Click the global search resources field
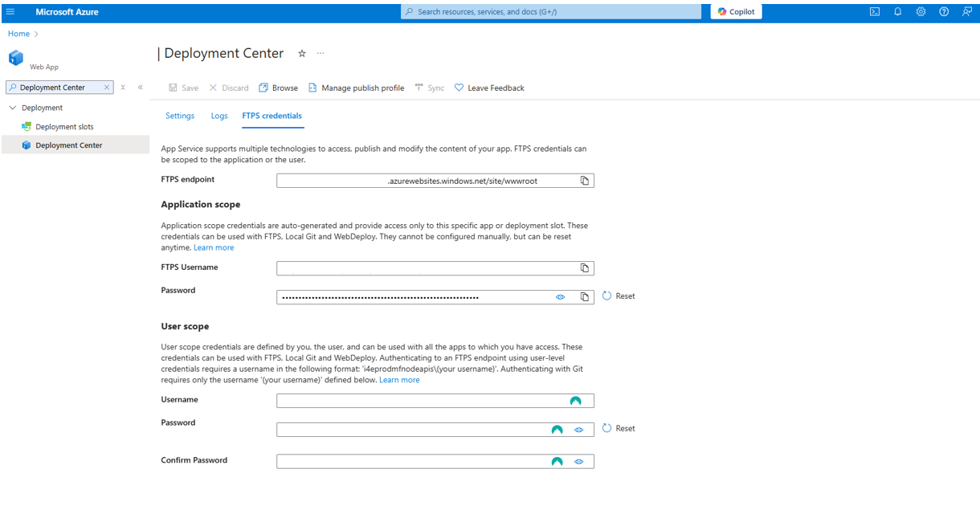Viewport: 980px width, 514px height. click(550, 12)
